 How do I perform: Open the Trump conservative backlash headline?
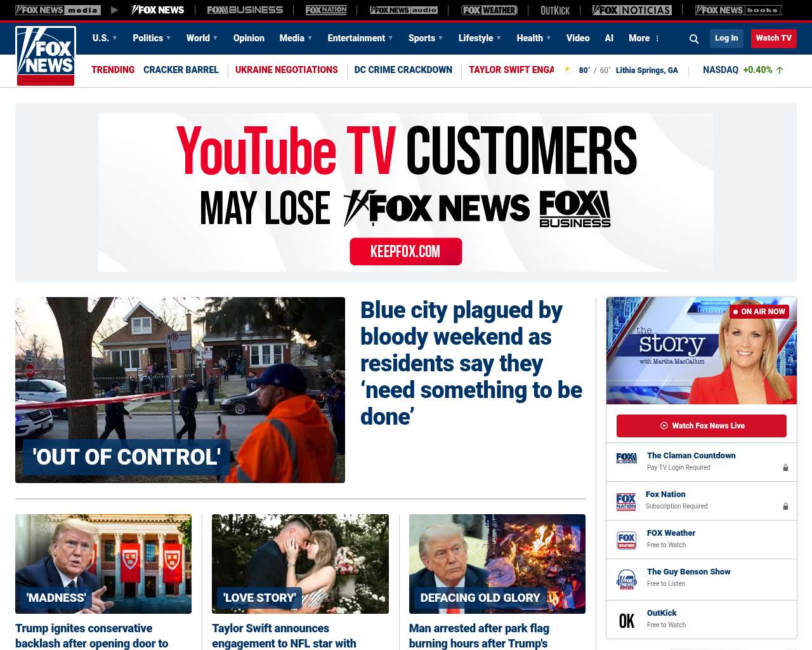(x=92, y=635)
